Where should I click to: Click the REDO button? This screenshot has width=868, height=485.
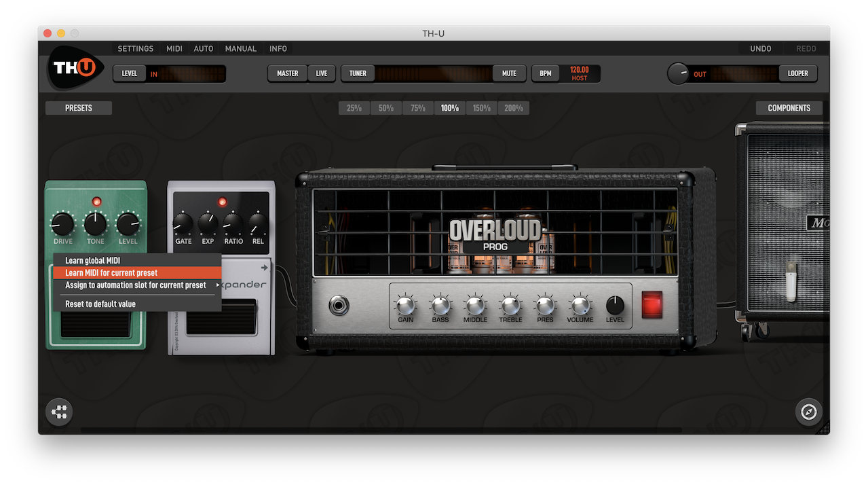[806, 49]
